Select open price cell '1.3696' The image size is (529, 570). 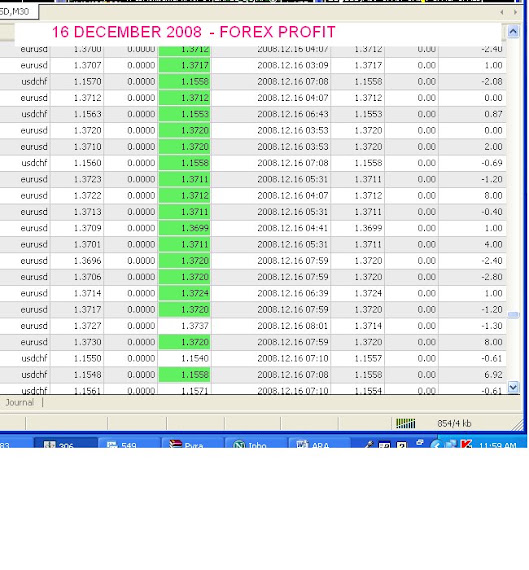click(87, 261)
